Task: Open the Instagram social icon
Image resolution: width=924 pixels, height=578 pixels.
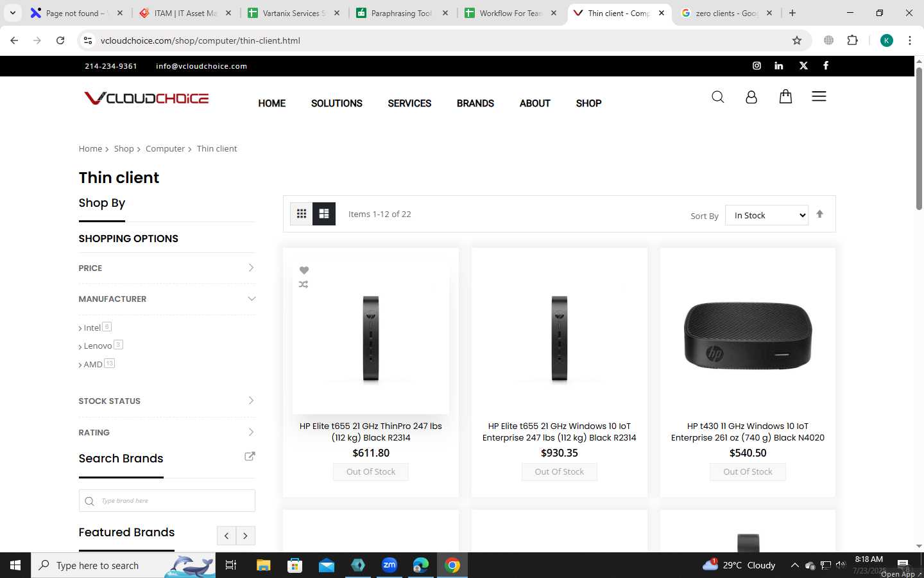Action: coord(757,66)
